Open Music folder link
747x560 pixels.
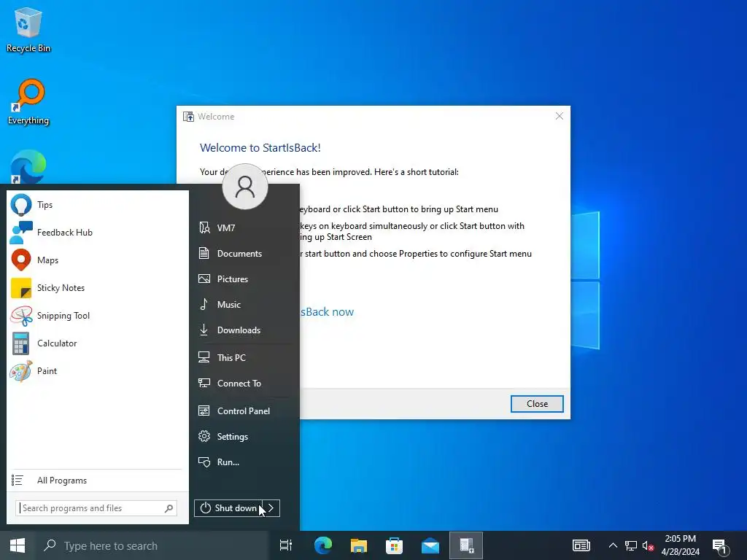click(x=245, y=304)
